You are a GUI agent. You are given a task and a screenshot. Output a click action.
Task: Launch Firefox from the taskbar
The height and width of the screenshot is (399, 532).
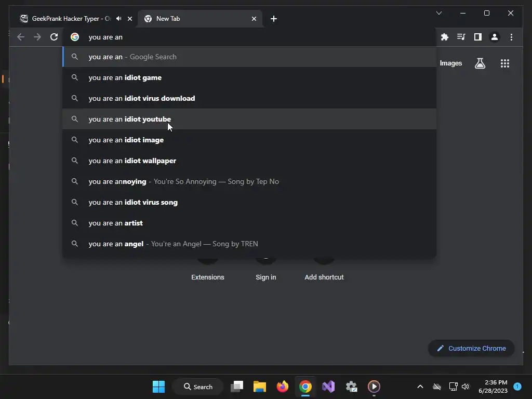point(282,387)
